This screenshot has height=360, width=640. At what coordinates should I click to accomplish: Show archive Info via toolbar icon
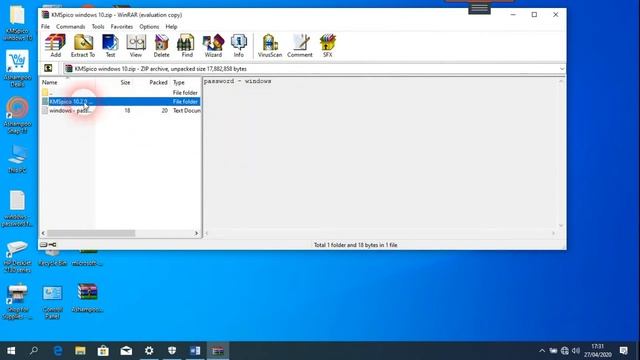tap(239, 45)
